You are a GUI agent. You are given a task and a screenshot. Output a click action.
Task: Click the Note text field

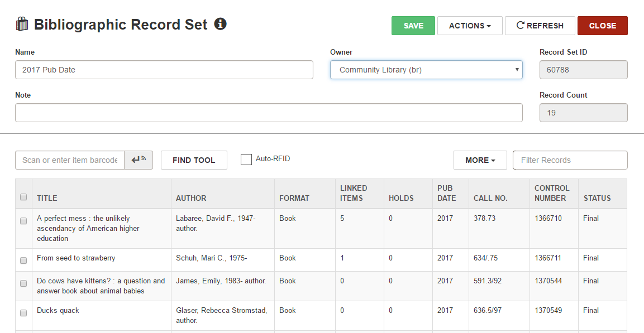[x=269, y=113]
